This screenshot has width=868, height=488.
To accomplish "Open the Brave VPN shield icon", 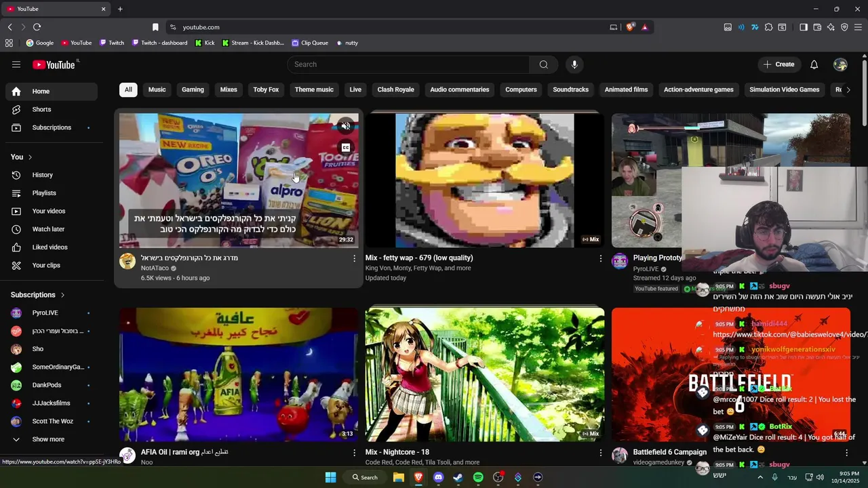I will click(x=844, y=27).
